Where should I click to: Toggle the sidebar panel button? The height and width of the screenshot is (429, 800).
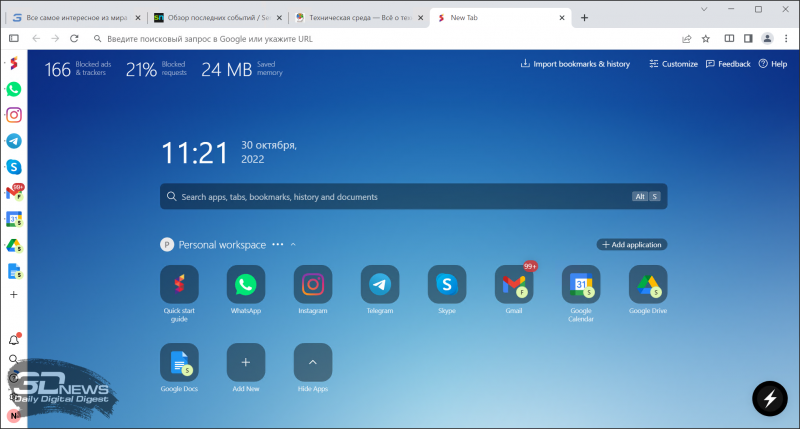click(x=14, y=38)
